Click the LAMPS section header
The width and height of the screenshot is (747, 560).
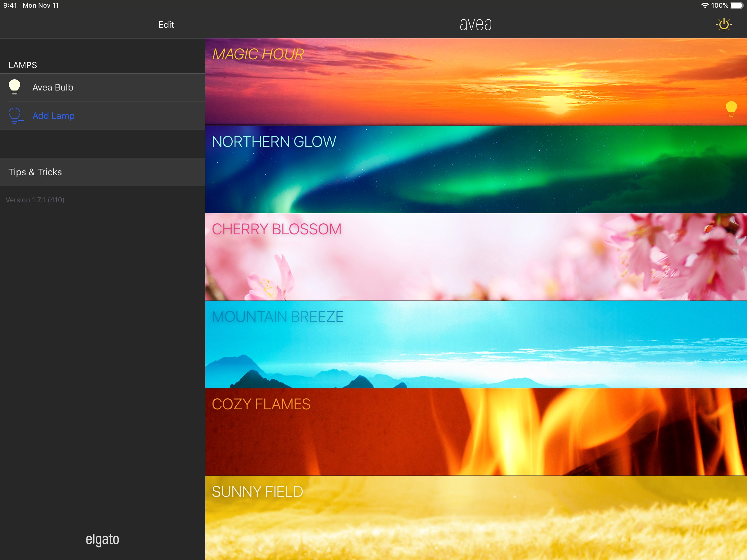click(23, 65)
